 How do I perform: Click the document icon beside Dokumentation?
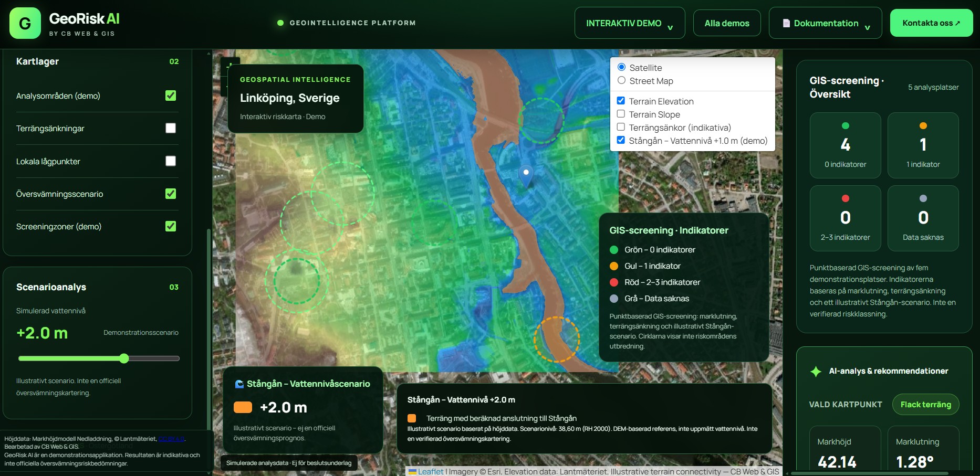coord(786,23)
